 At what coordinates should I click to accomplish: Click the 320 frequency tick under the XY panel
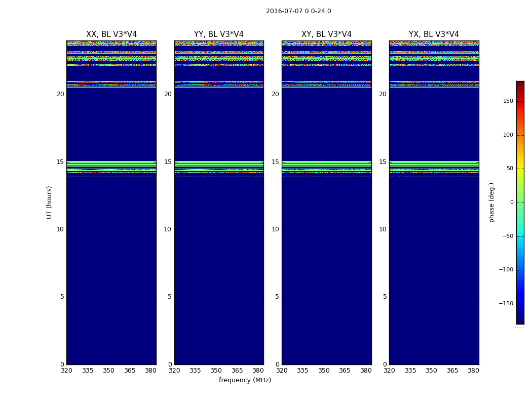(x=282, y=371)
